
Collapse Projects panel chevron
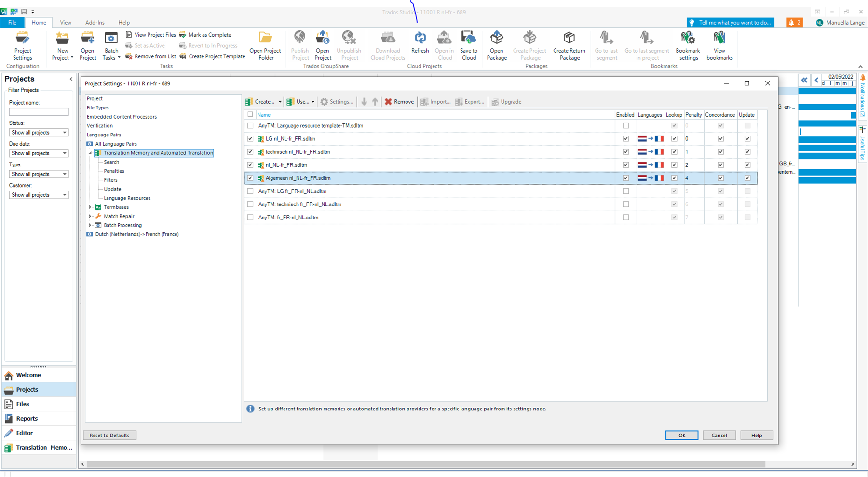click(71, 79)
